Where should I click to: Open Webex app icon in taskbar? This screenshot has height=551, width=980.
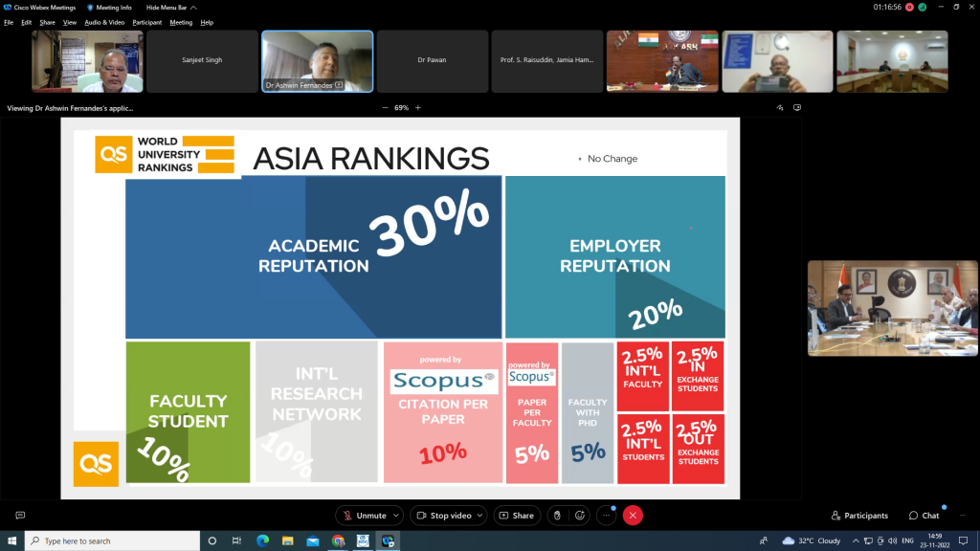[x=389, y=541]
